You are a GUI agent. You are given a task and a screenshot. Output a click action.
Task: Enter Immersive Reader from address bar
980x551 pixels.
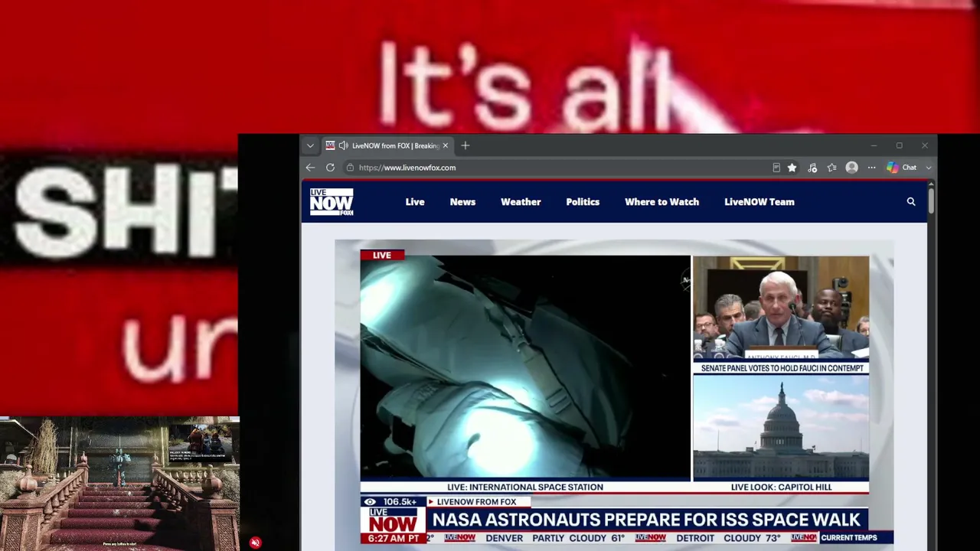[x=776, y=168]
